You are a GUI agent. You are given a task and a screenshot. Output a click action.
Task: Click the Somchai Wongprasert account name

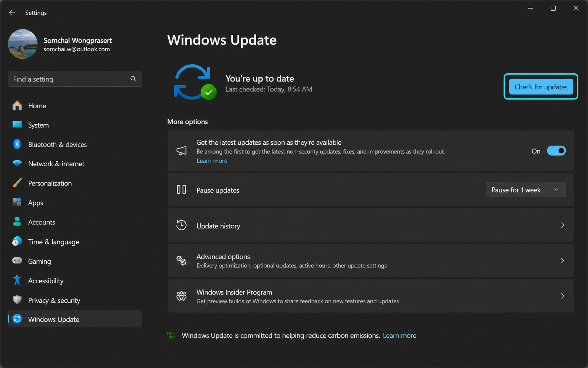pos(77,40)
